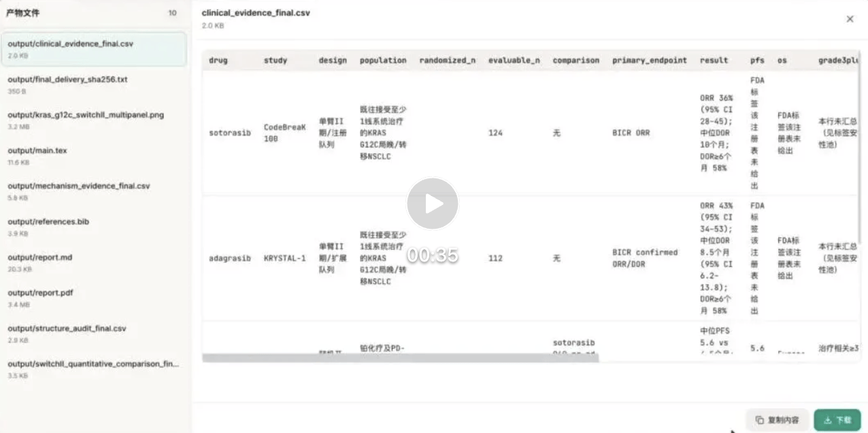Image resolution: width=868 pixels, height=433 pixels.
Task: Click the evaluable_n column header
Action: [514, 61]
